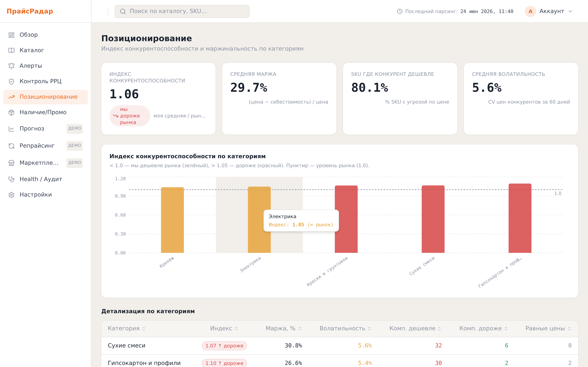This screenshot has width=588, height=367.
Task: Select Позиционирование in the sidebar
Action: tap(46, 97)
